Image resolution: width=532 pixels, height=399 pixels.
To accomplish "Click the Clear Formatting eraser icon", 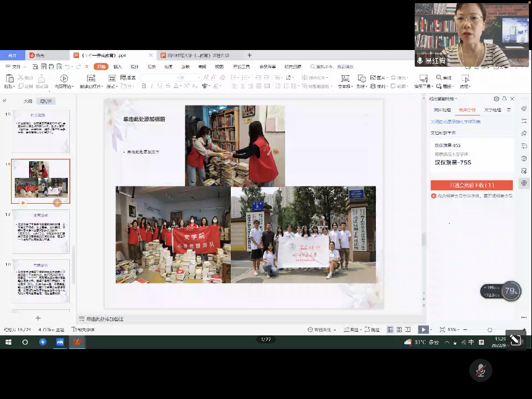I will 223,77.
